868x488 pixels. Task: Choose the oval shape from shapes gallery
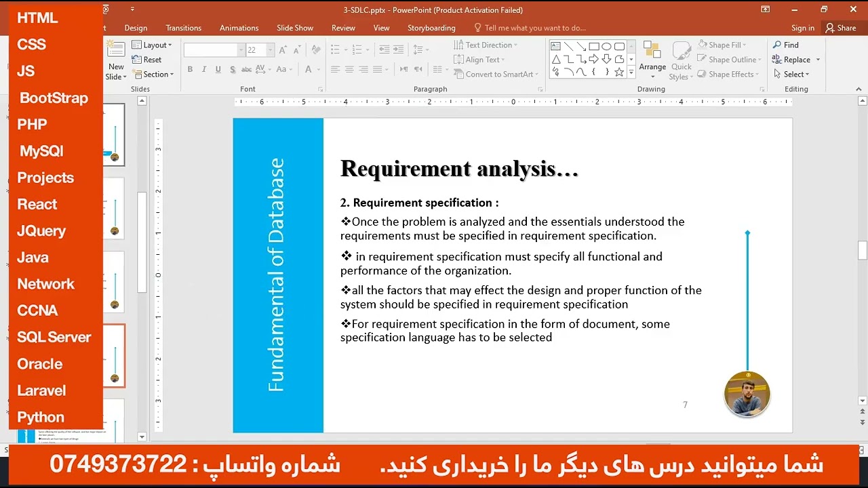pyautogui.click(x=606, y=46)
